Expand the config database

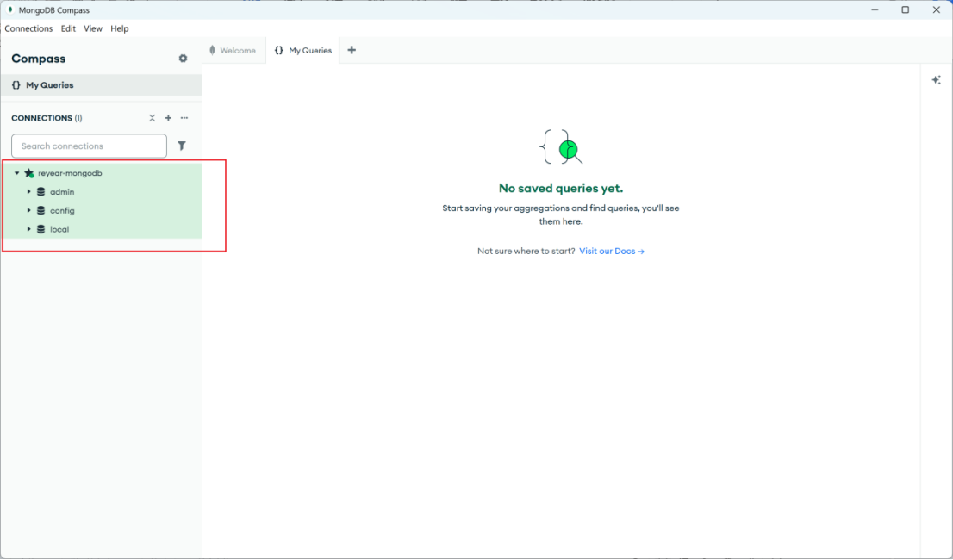click(x=28, y=211)
